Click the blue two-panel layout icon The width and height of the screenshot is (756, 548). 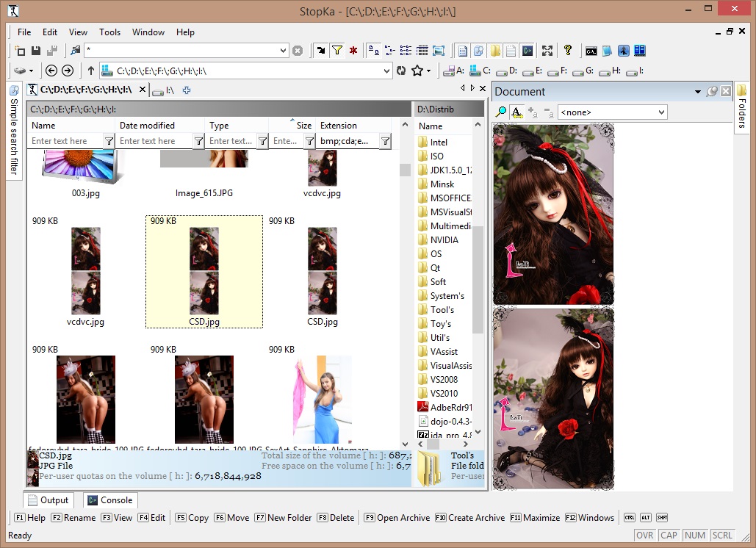(640, 50)
